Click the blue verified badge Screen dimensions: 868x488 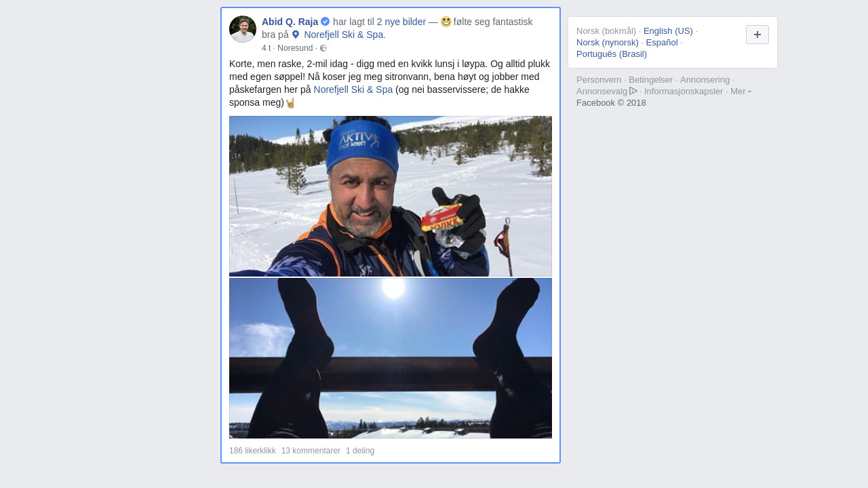325,22
